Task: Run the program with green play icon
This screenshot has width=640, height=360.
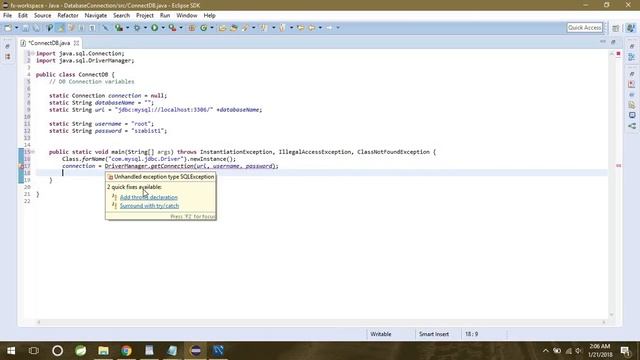Action: [x=155, y=28]
